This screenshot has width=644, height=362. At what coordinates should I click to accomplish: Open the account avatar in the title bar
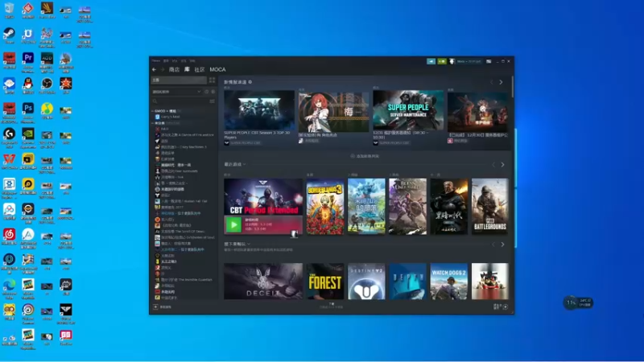[x=452, y=61]
